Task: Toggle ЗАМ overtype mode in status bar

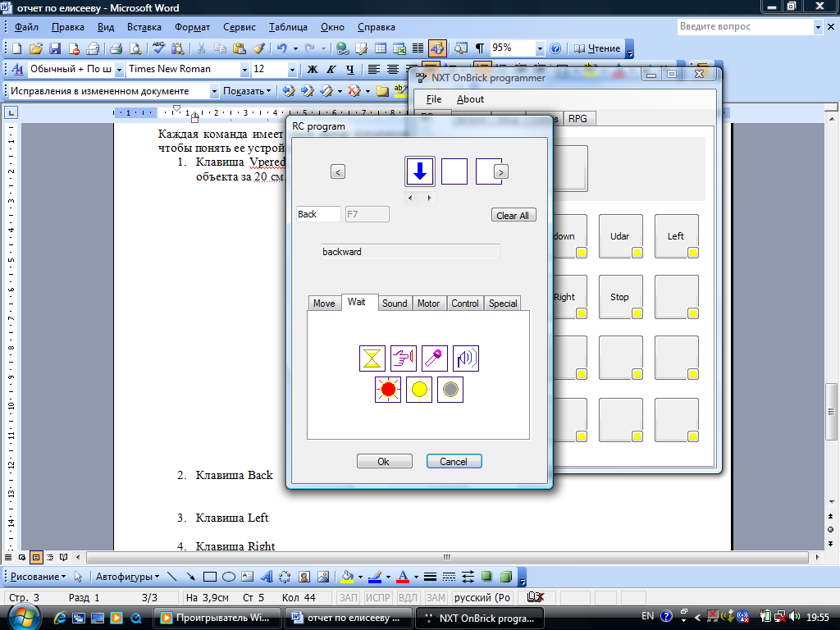Action: point(436,598)
